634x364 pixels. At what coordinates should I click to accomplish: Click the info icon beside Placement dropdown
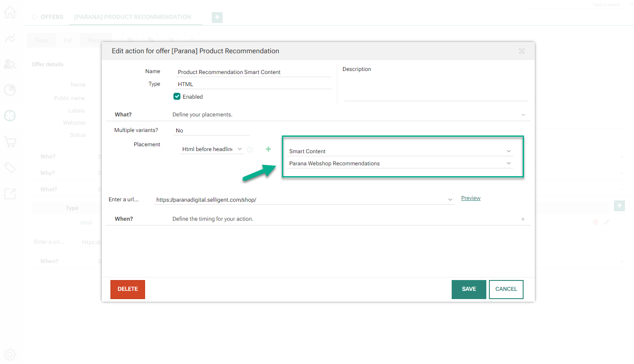[250, 150]
